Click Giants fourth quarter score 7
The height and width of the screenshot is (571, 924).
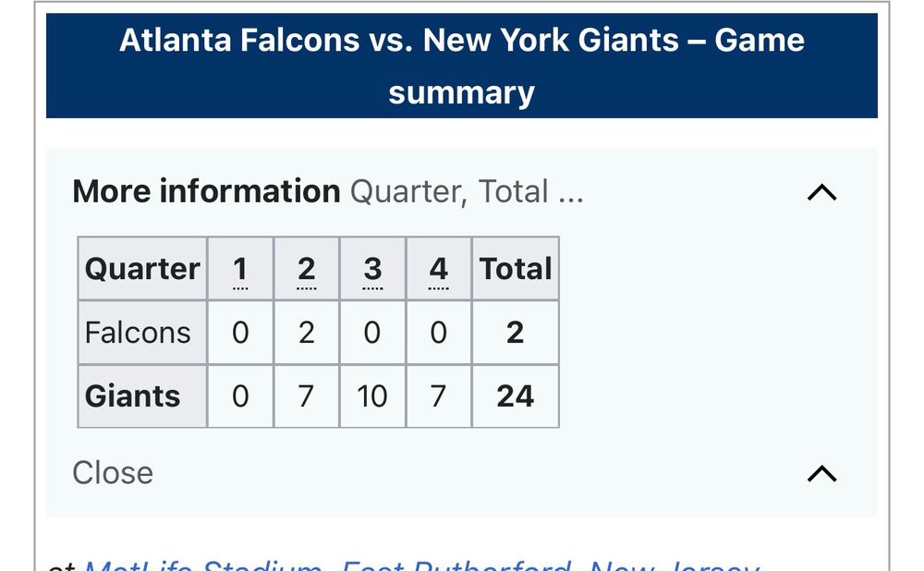439,396
